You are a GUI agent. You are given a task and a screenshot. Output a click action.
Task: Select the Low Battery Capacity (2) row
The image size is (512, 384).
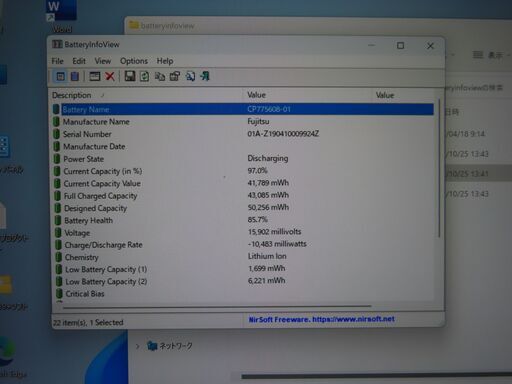[243, 282]
